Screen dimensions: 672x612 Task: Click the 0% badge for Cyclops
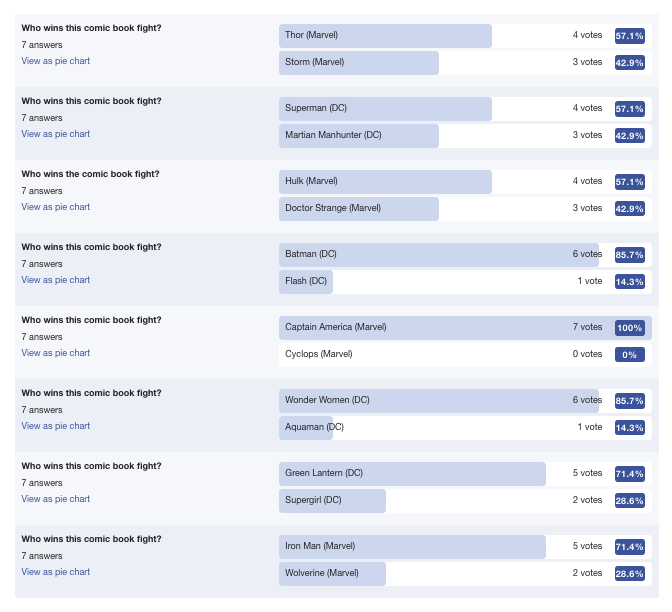pyautogui.click(x=630, y=355)
